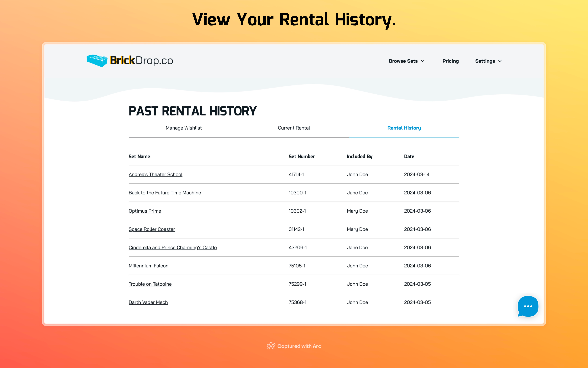The image size is (588, 368).
Task: Open the Trouble on Tatooine link
Action: click(150, 284)
